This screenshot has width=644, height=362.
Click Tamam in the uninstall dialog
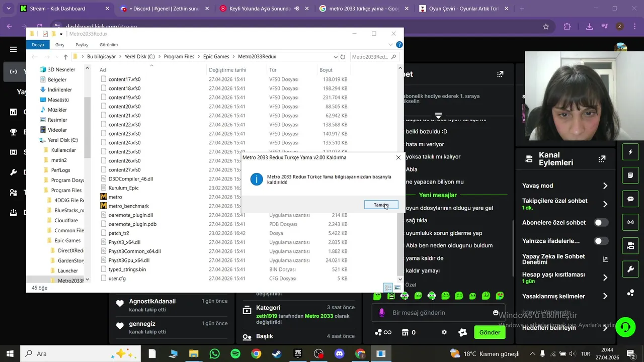point(381,205)
